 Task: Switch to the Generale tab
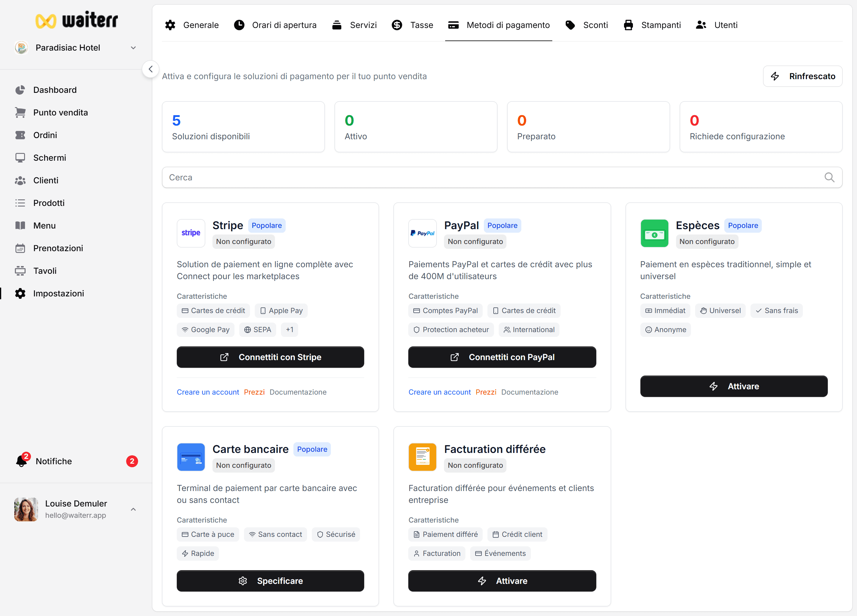pos(192,25)
